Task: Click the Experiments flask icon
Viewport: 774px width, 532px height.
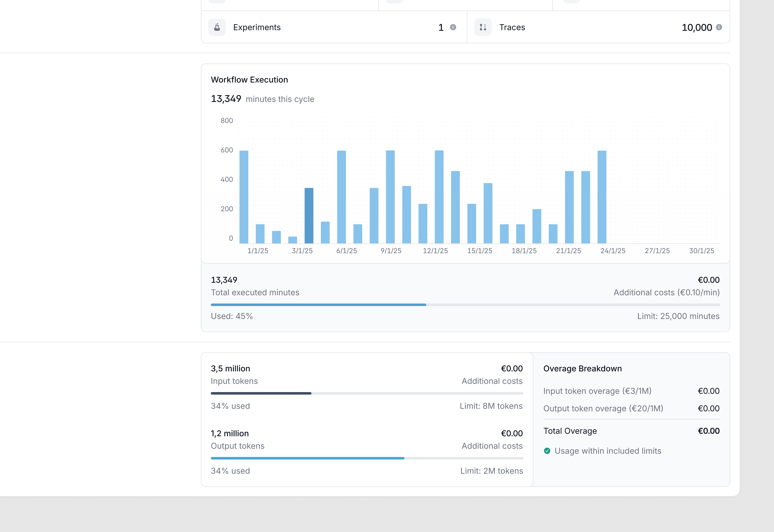Action: point(217,27)
